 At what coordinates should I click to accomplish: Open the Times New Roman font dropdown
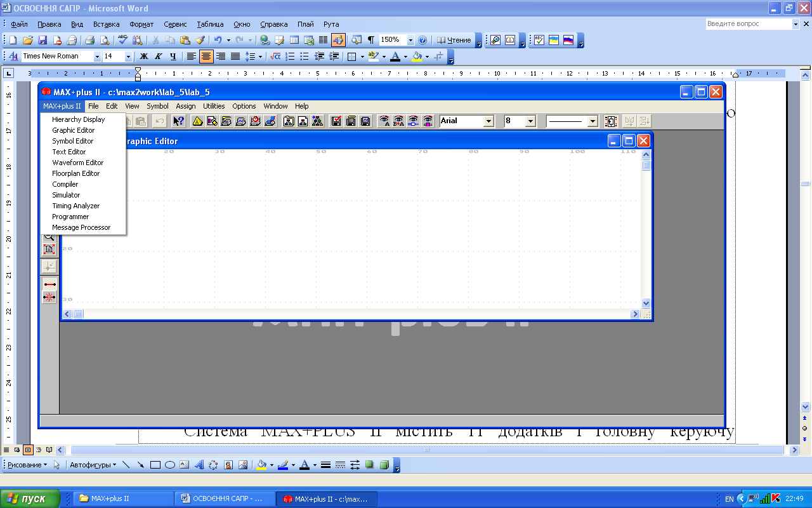coord(97,57)
